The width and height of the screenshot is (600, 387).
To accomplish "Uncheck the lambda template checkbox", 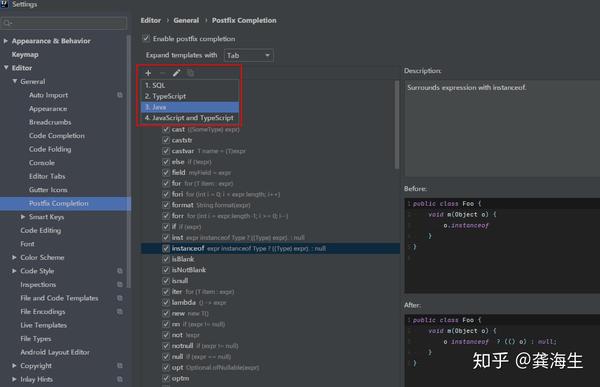I will pos(166,302).
